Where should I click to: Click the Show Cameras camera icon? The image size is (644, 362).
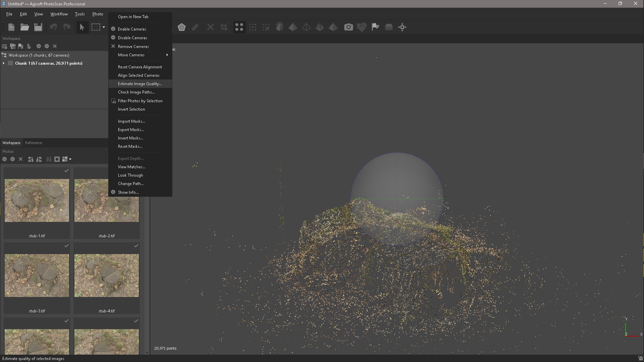click(x=349, y=27)
